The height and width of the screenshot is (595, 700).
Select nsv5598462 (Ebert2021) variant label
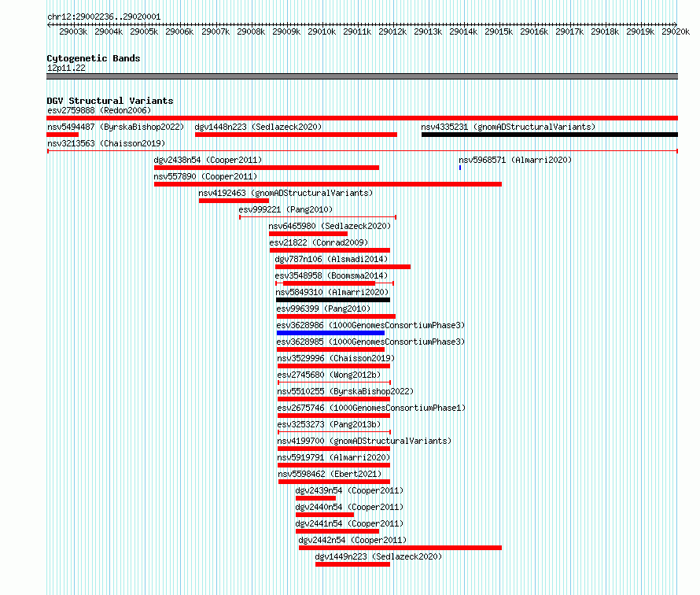330,474
